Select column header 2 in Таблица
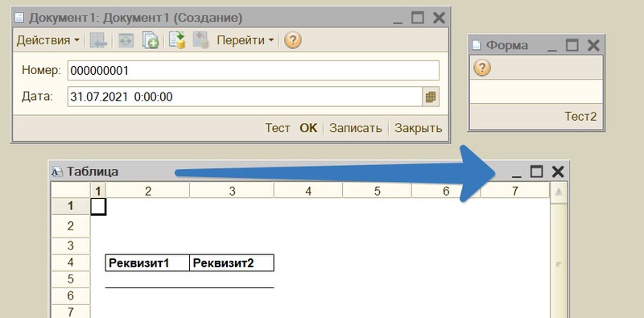Screen dimensions: 644x318 tap(148, 190)
